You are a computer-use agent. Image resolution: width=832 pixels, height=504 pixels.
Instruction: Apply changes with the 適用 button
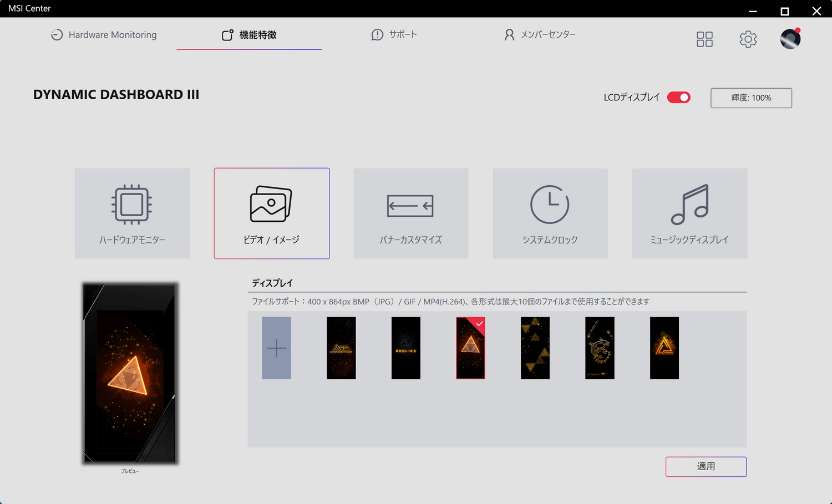706,466
